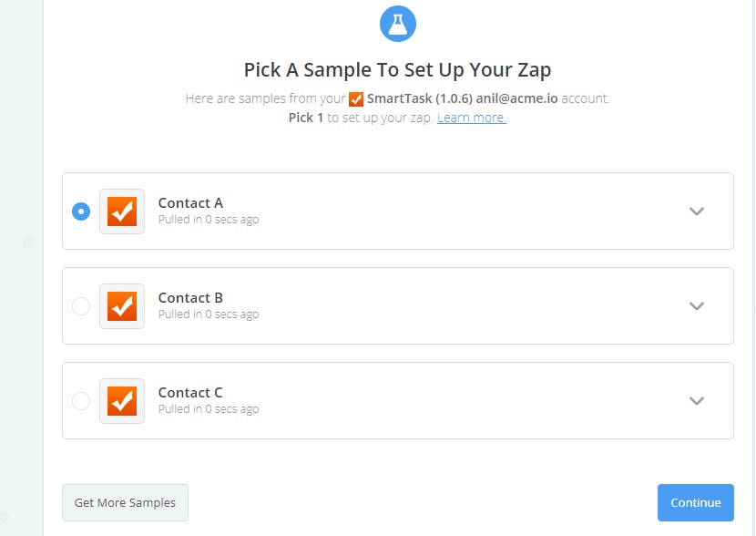Click the SmartTask checkmark icon for Contact C
This screenshot has width=756, height=536.
pos(122,401)
